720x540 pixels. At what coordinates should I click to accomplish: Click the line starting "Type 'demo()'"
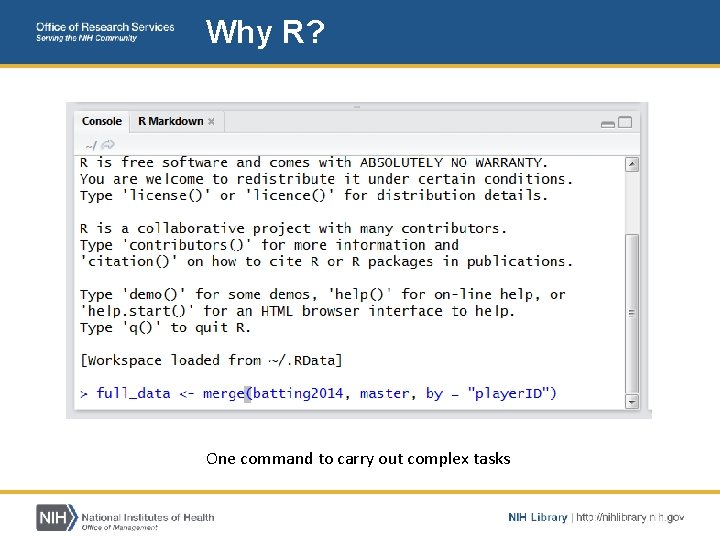[x=322, y=294]
